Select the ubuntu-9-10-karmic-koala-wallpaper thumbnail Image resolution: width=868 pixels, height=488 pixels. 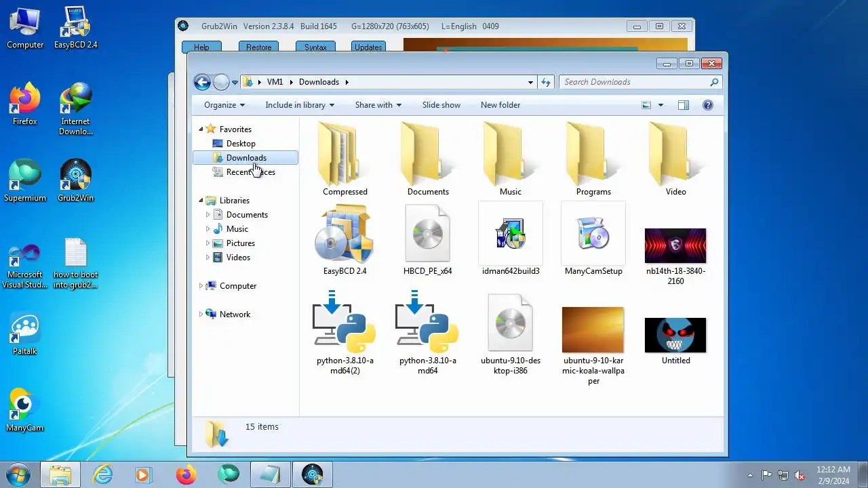click(x=593, y=330)
